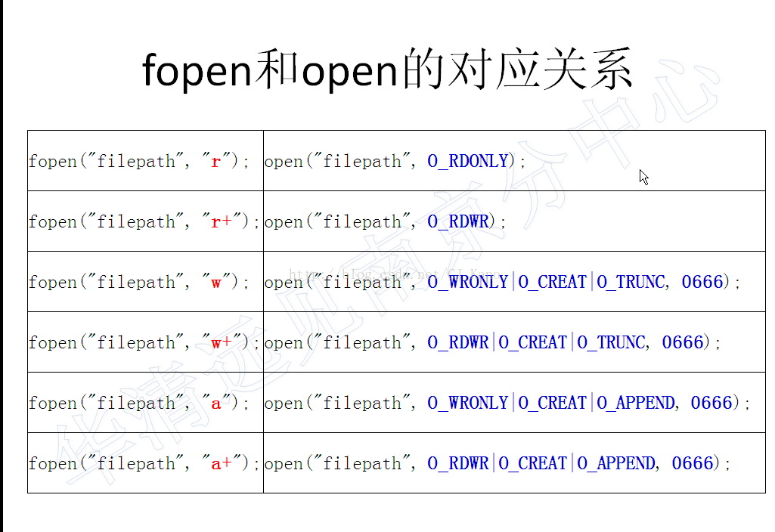Click the open call with only O_RDWR
The height and width of the screenshot is (532, 775).
(x=515, y=221)
